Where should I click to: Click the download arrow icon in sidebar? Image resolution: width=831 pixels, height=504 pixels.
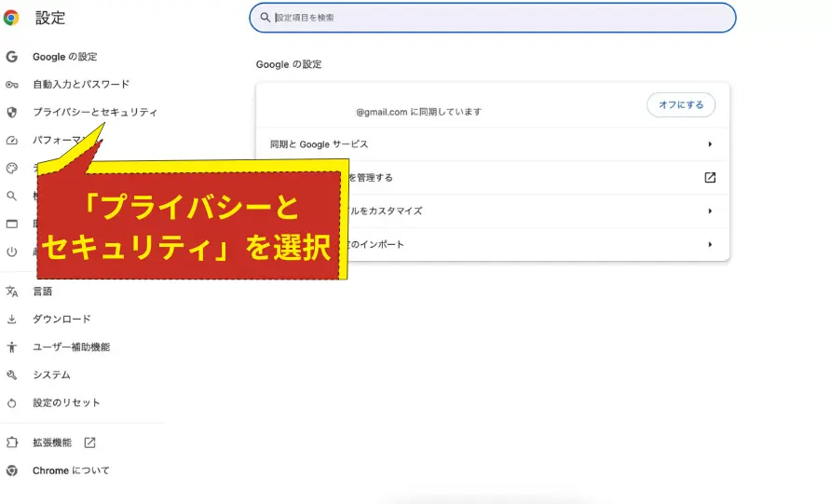click(12, 319)
